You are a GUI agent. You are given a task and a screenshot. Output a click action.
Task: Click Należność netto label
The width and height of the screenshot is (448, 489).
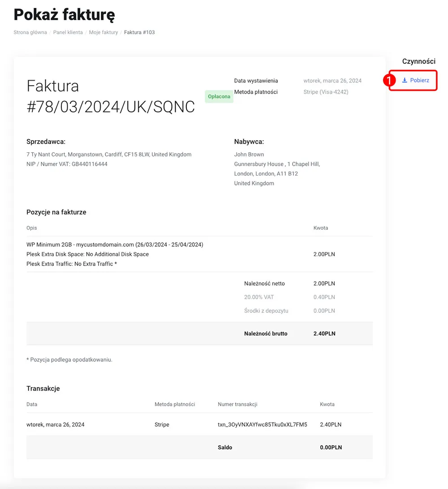pos(265,283)
